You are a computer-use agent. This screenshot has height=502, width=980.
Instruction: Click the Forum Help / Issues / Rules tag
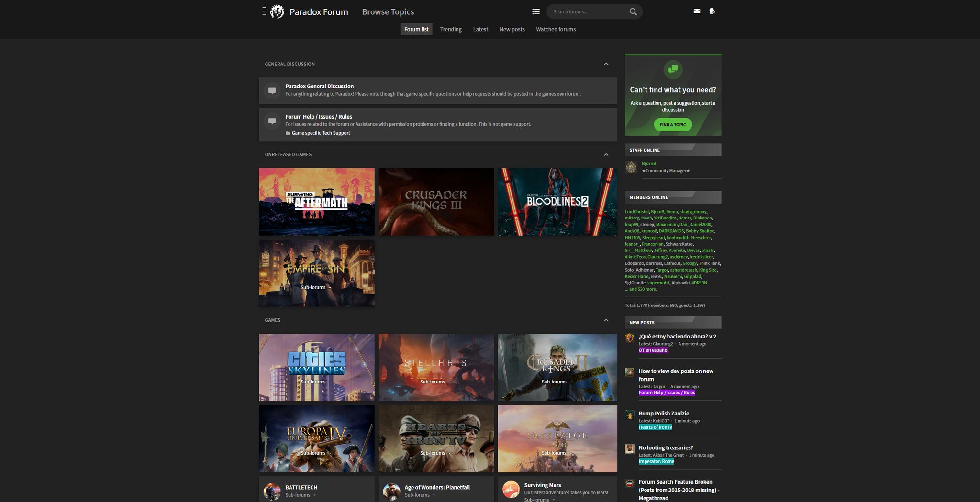[x=667, y=393]
